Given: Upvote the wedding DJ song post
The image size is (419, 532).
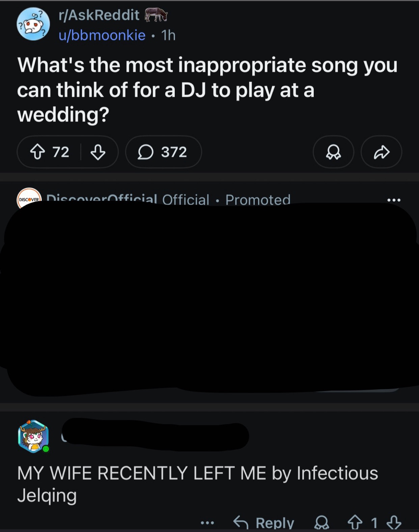Looking at the screenshot, I should (x=37, y=152).
